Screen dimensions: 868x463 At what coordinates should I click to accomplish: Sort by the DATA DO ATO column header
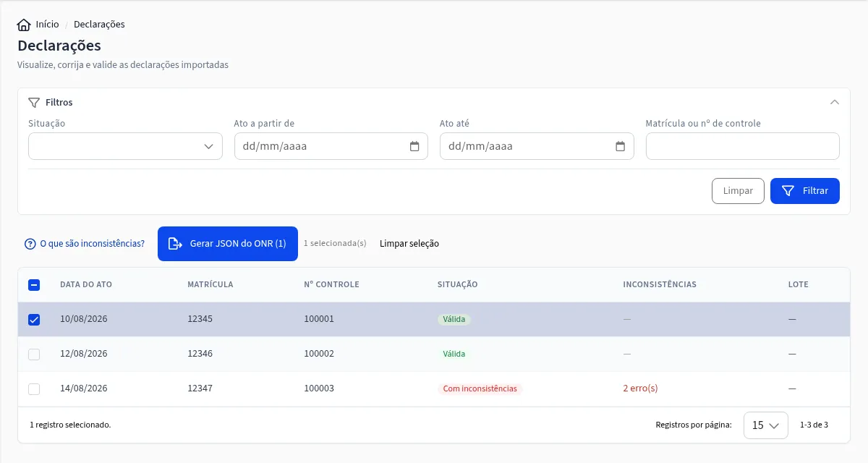pos(86,284)
